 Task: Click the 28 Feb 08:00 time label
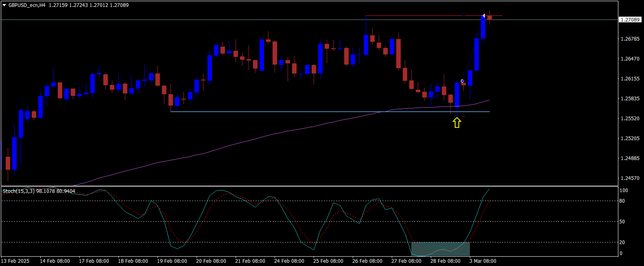click(445, 261)
